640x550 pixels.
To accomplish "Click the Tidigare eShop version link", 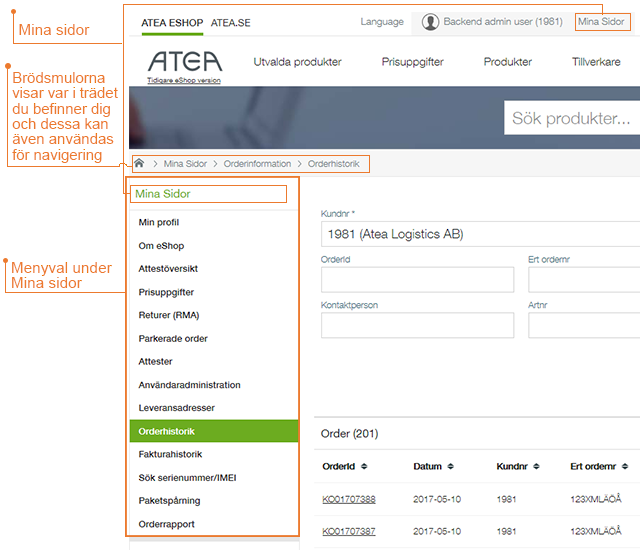I will 184,80.
